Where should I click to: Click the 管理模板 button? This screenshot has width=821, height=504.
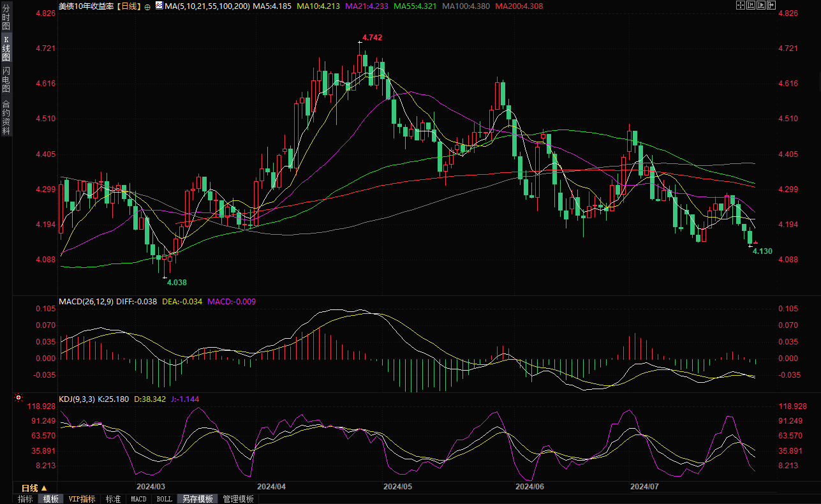pyautogui.click(x=238, y=499)
